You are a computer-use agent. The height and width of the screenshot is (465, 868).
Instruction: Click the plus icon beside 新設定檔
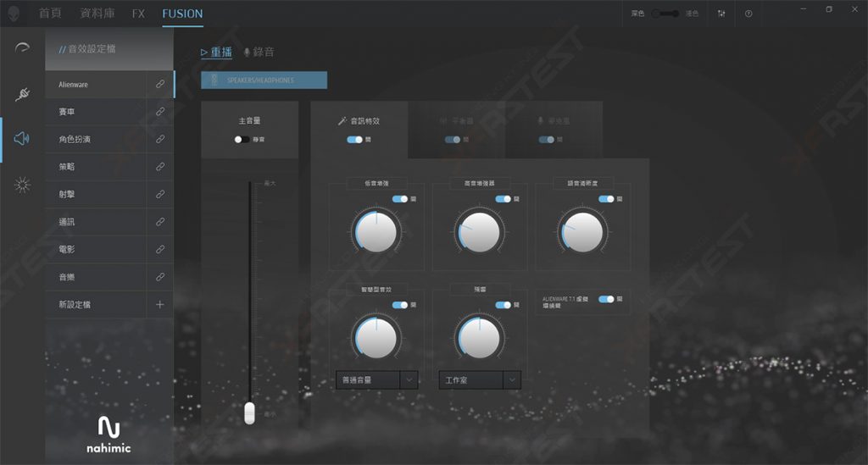pyautogui.click(x=160, y=305)
